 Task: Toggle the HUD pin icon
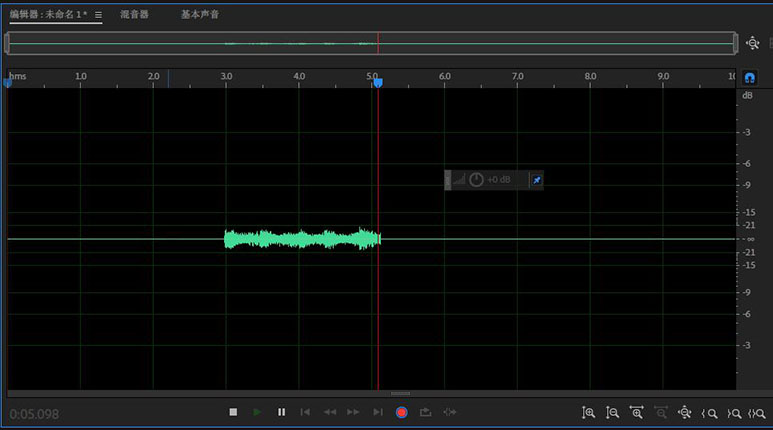pos(537,180)
